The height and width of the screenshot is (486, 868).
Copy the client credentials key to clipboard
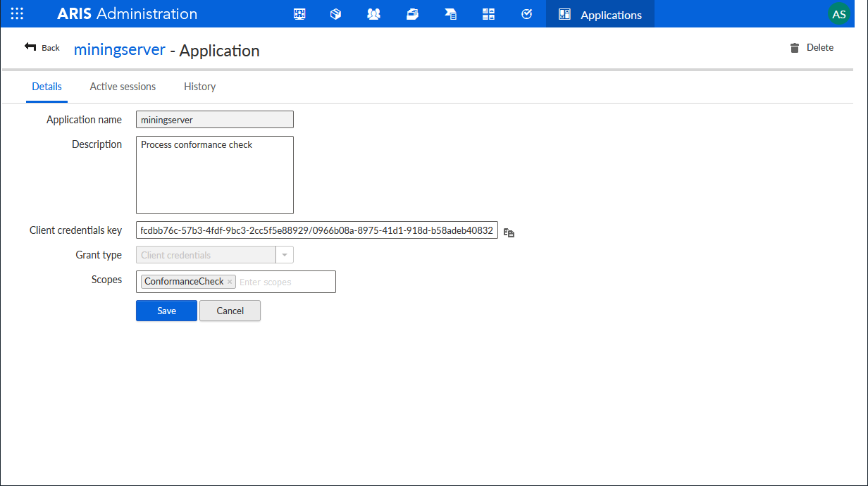(509, 232)
